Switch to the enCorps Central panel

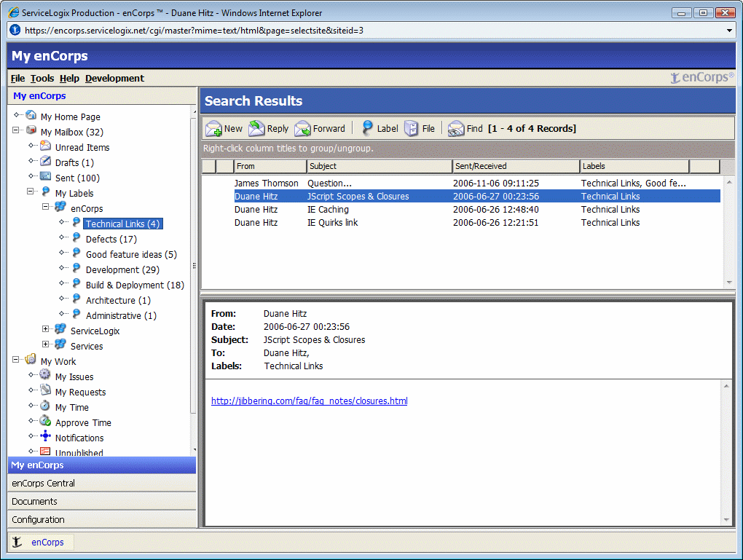pos(102,484)
